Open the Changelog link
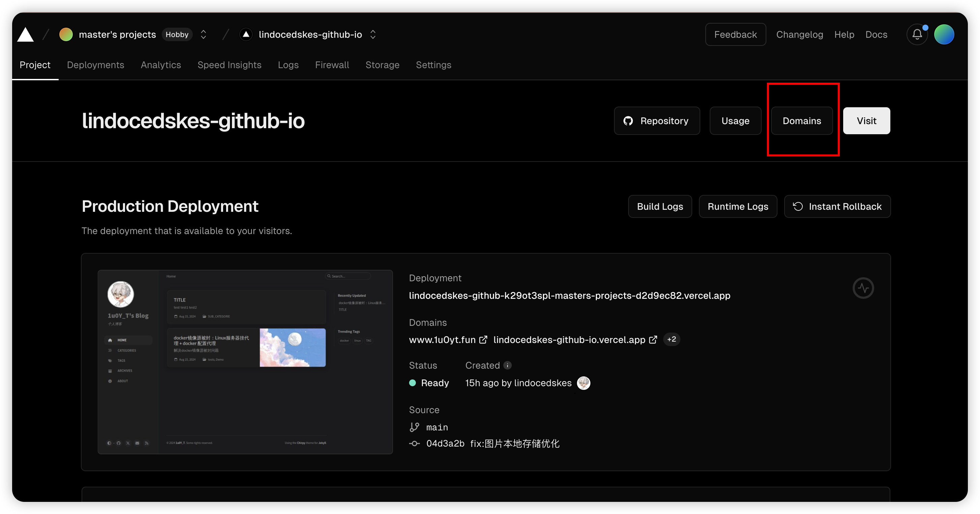Viewport: 980px width, 514px height. pos(800,35)
